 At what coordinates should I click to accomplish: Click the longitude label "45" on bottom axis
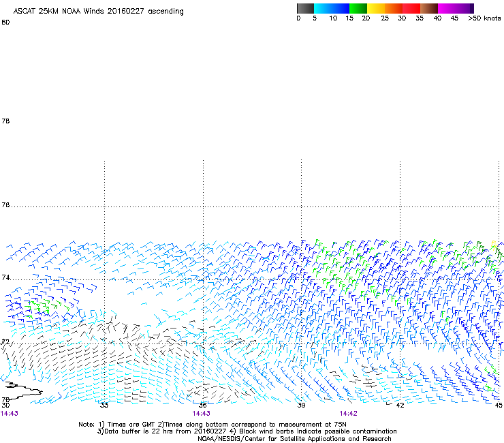click(x=499, y=406)
